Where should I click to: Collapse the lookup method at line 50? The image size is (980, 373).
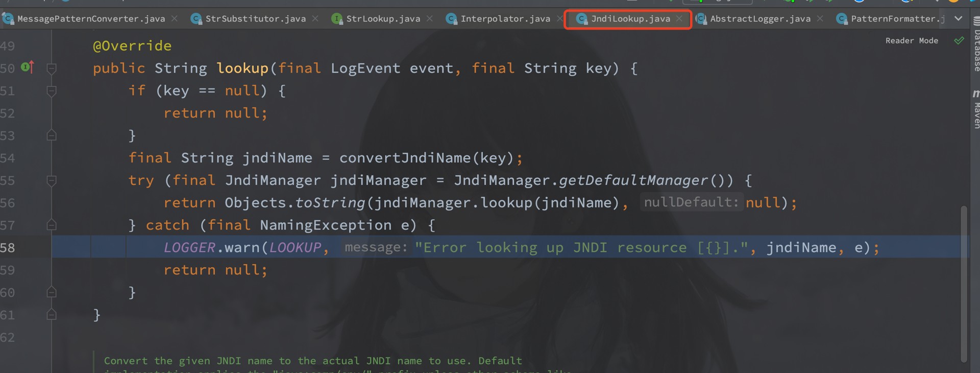tap(52, 68)
